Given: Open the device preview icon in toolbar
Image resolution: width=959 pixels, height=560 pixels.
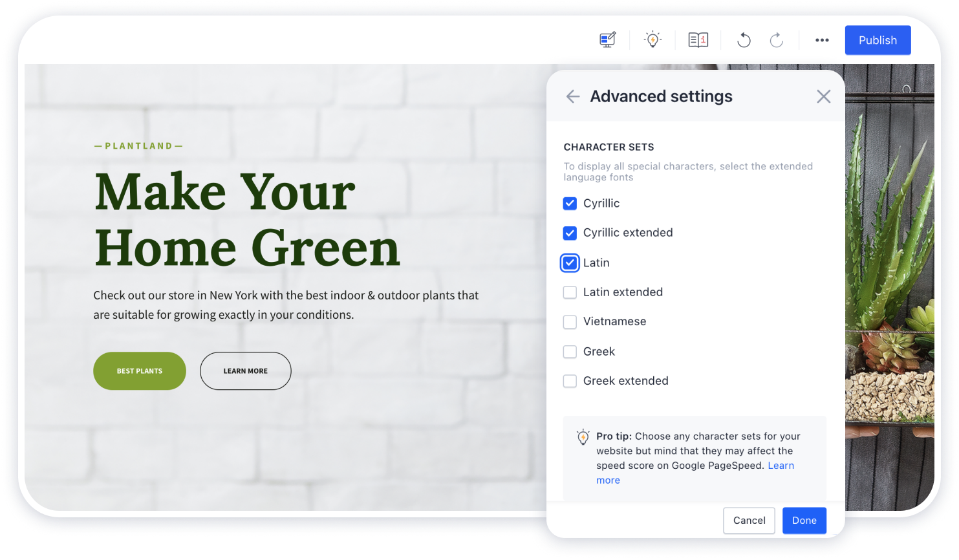Looking at the screenshot, I should 607,40.
